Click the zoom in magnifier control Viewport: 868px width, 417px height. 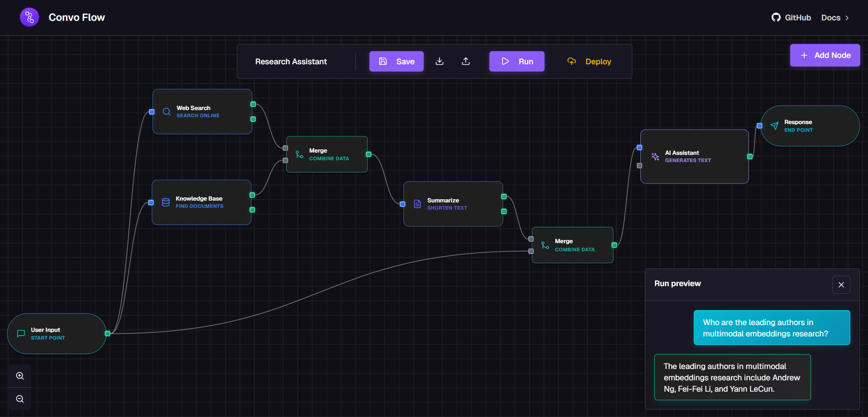click(20, 376)
